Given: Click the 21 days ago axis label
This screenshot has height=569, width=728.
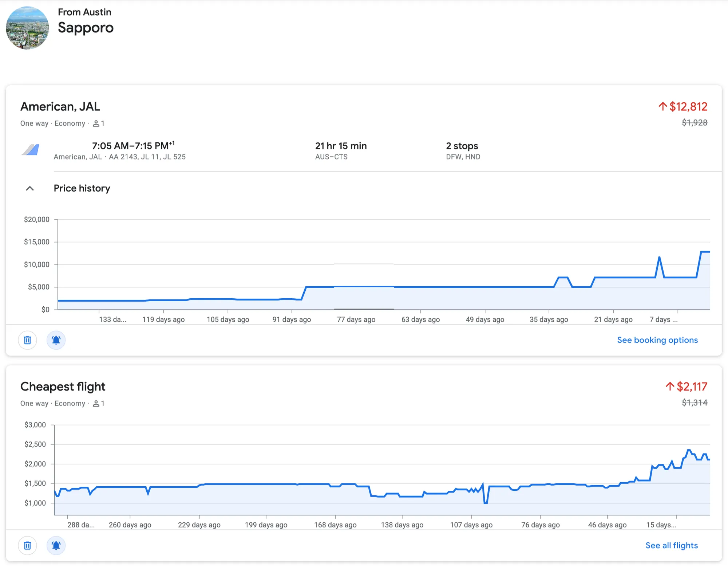Looking at the screenshot, I should point(613,319).
